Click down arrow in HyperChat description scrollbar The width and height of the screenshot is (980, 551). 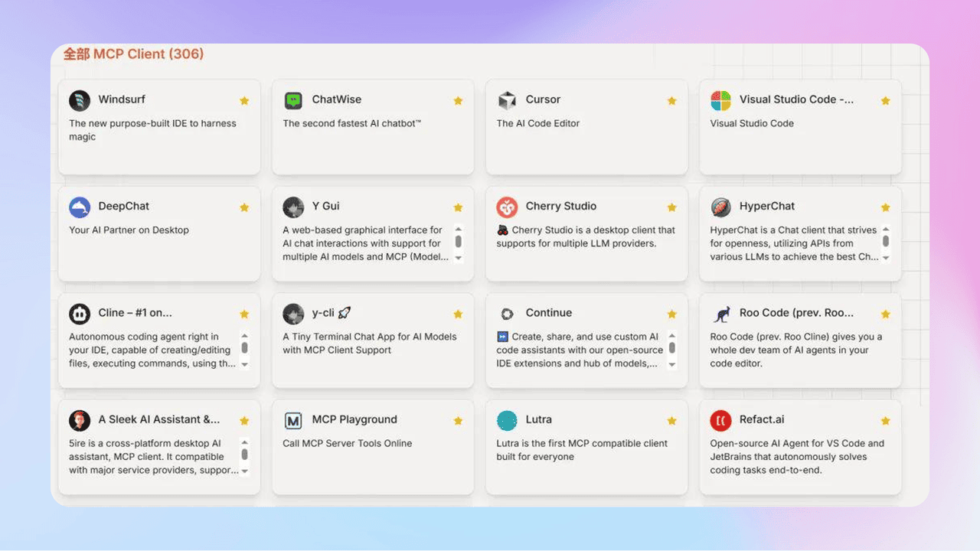[x=886, y=259]
